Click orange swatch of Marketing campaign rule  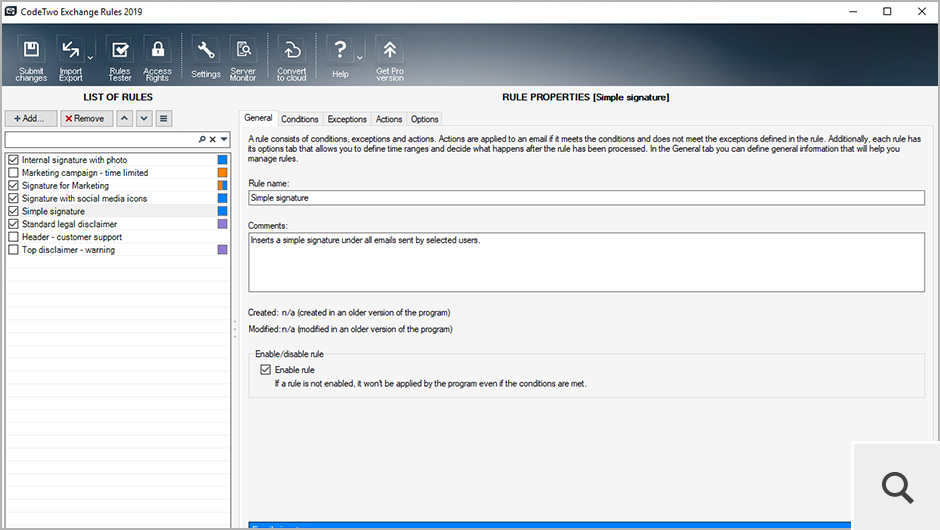coord(222,173)
